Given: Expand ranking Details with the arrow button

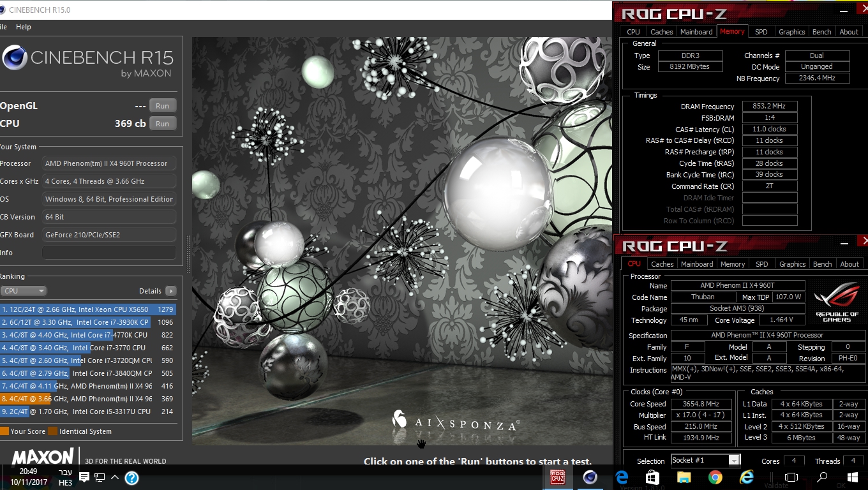Looking at the screenshot, I should click(x=170, y=291).
